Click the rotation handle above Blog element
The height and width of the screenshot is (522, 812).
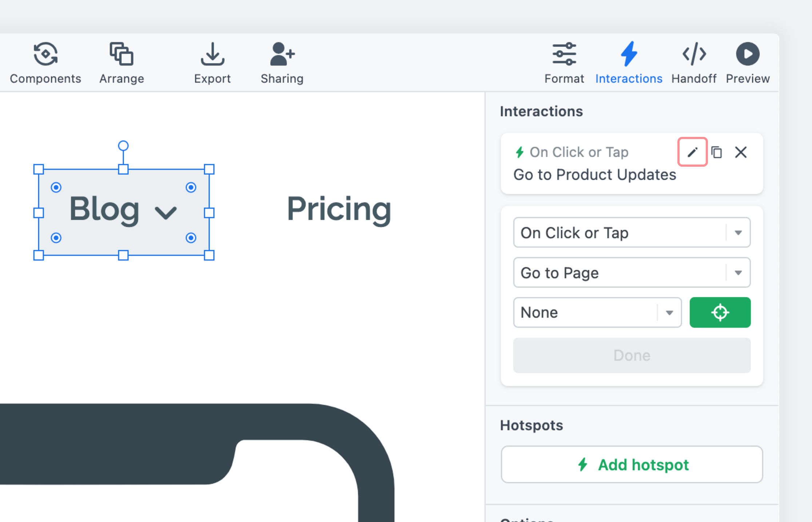[x=123, y=146]
